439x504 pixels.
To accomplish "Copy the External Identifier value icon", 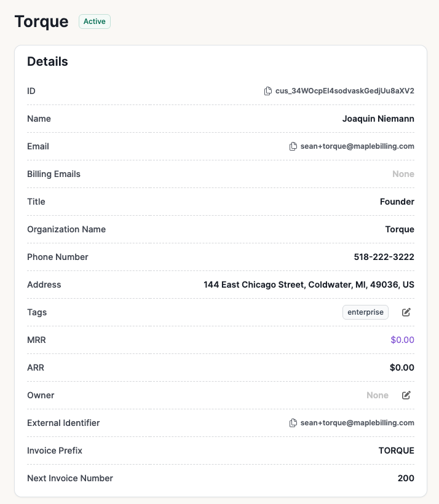I will pyautogui.click(x=293, y=423).
